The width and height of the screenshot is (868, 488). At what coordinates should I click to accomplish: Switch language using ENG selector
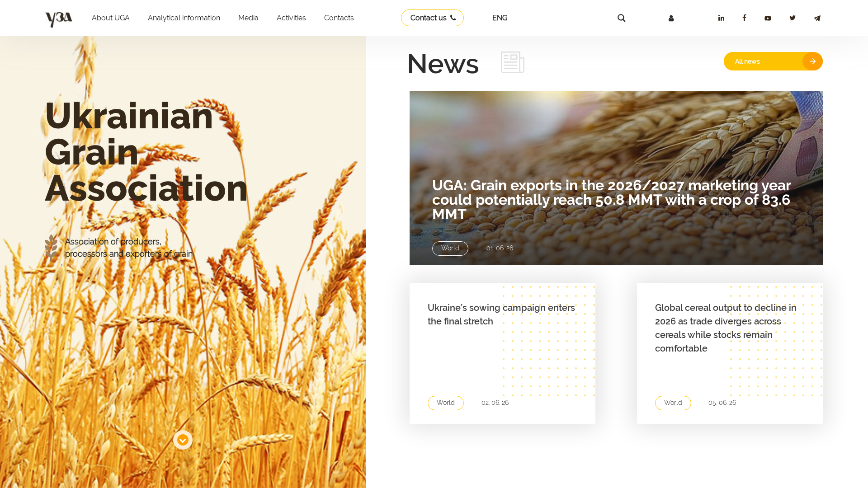[x=500, y=18]
